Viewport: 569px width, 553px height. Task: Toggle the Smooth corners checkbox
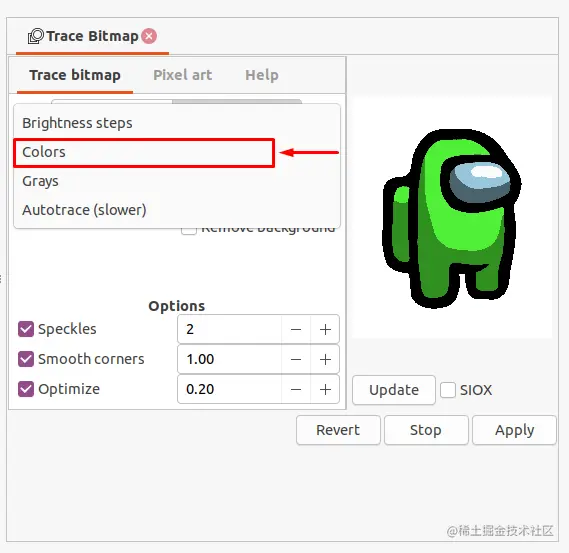tap(26, 359)
